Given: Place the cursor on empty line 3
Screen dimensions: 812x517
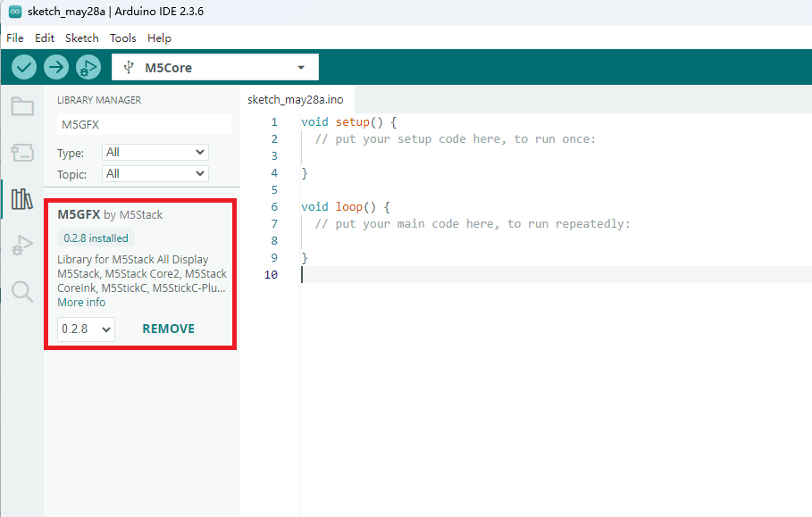Looking at the screenshot, I should pyautogui.click(x=556, y=155).
